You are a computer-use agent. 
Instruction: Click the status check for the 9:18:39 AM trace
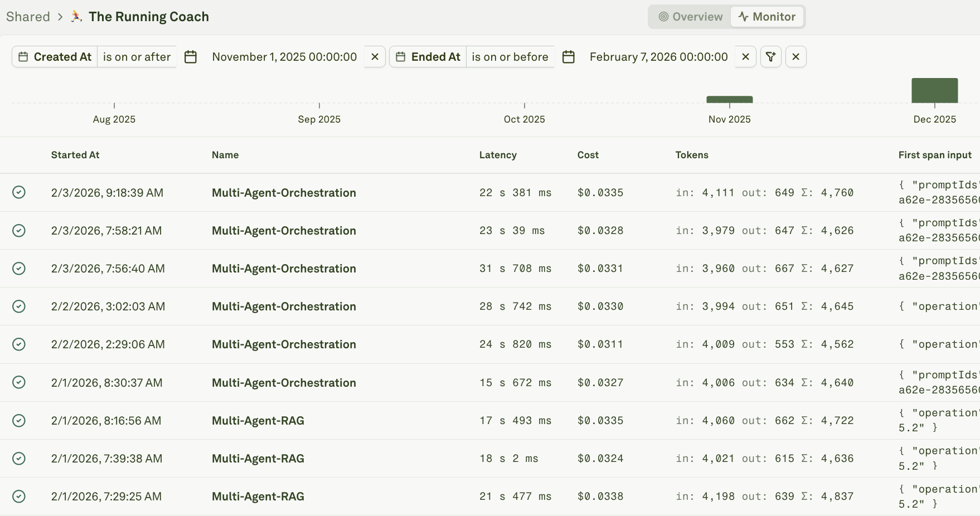tap(19, 192)
